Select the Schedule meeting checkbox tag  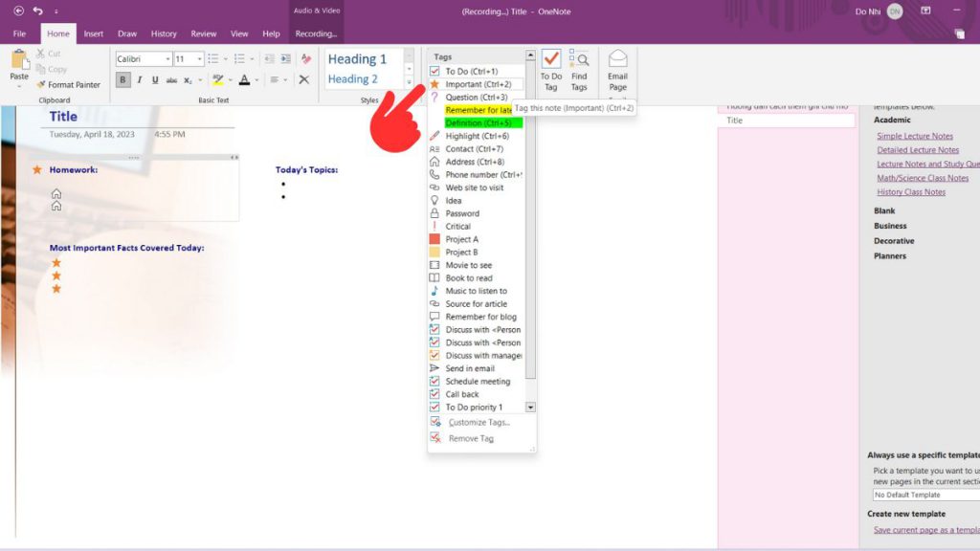[x=478, y=382]
